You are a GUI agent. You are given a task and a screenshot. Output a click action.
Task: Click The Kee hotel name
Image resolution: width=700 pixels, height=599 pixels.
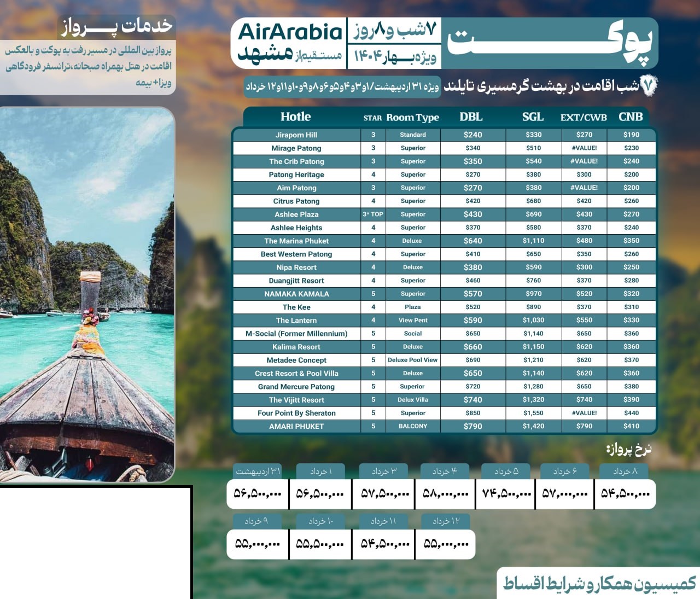click(296, 307)
